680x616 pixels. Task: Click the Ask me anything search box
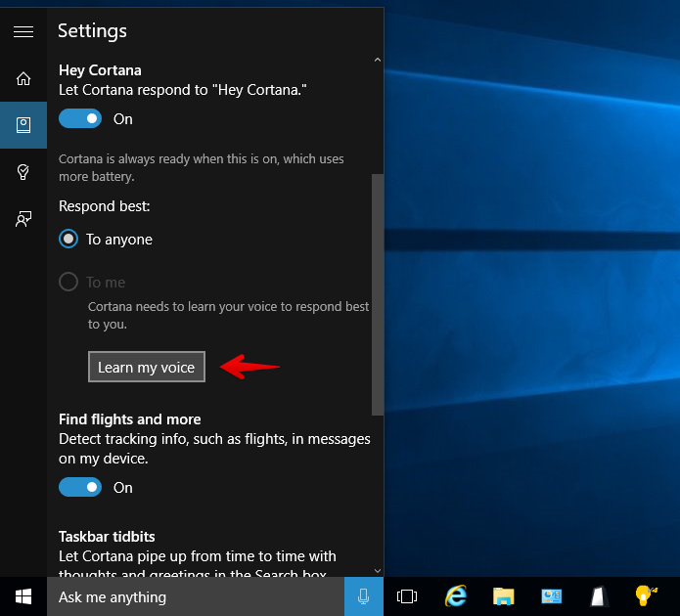(x=196, y=596)
